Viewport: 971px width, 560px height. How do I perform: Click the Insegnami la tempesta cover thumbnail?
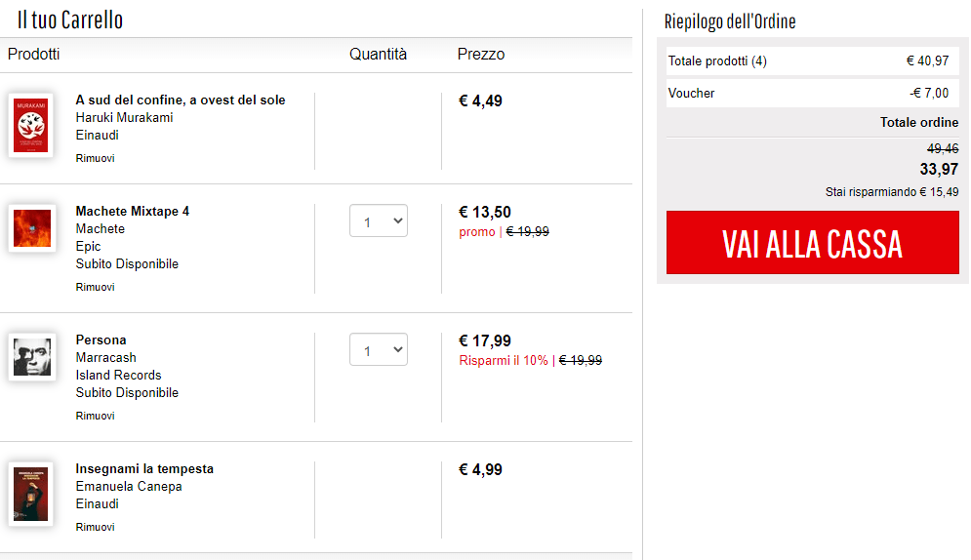pyautogui.click(x=30, y=495)
